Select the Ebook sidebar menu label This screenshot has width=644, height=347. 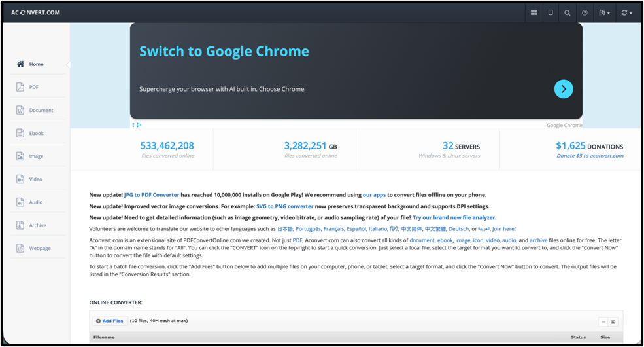tap(36, 133)
